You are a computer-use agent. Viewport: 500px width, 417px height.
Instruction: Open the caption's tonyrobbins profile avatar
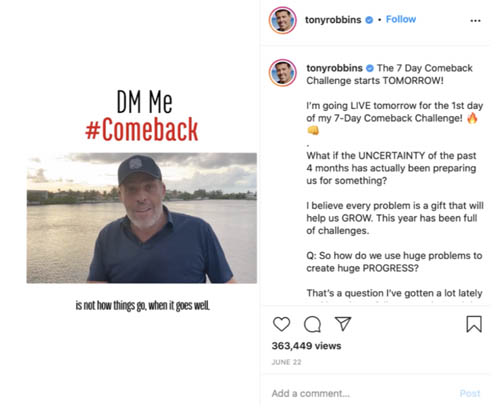[x=283, y=73]
